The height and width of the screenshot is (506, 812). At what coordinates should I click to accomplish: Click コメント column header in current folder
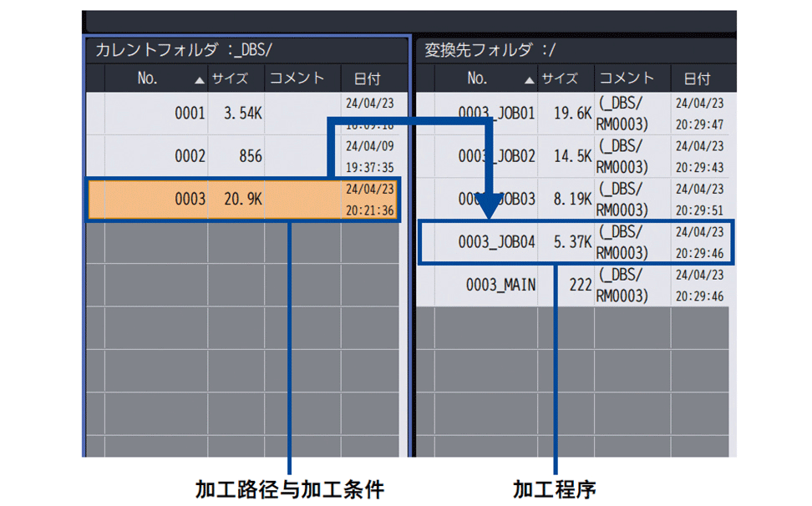(296, 79)
